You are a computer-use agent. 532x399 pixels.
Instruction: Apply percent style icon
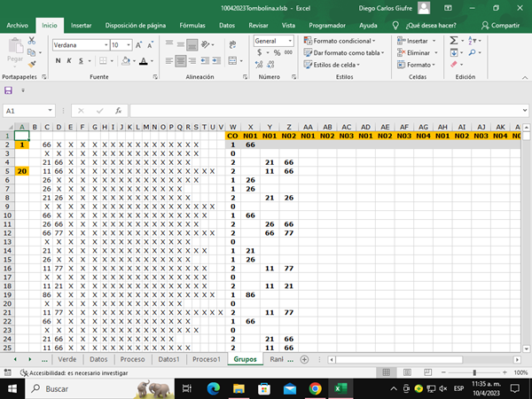click(x=278, y=52)
